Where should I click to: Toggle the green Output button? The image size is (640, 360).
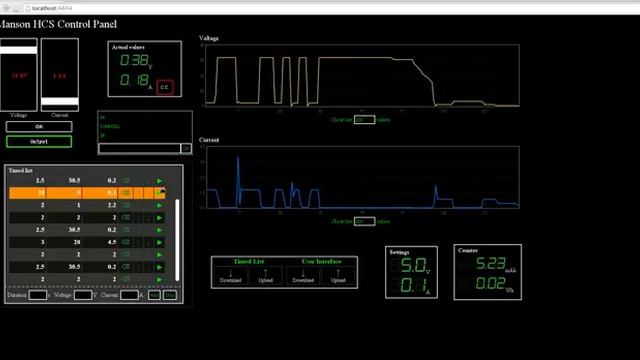point(39,142)
